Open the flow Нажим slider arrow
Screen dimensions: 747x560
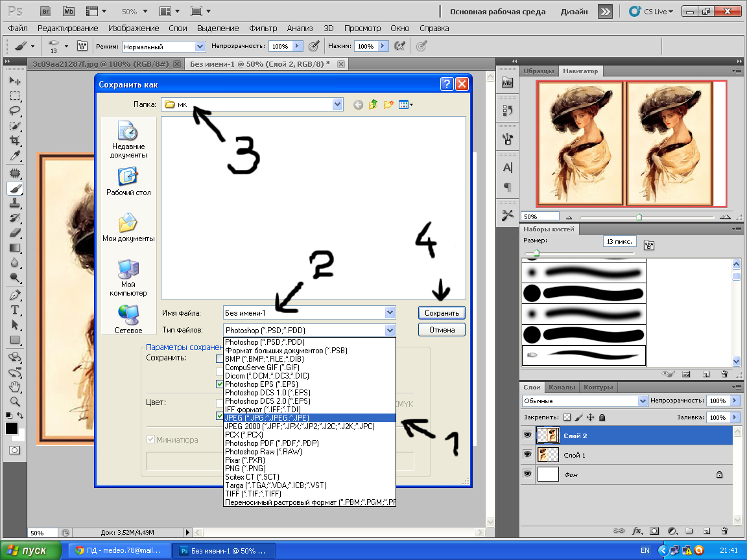click(383, 46)
